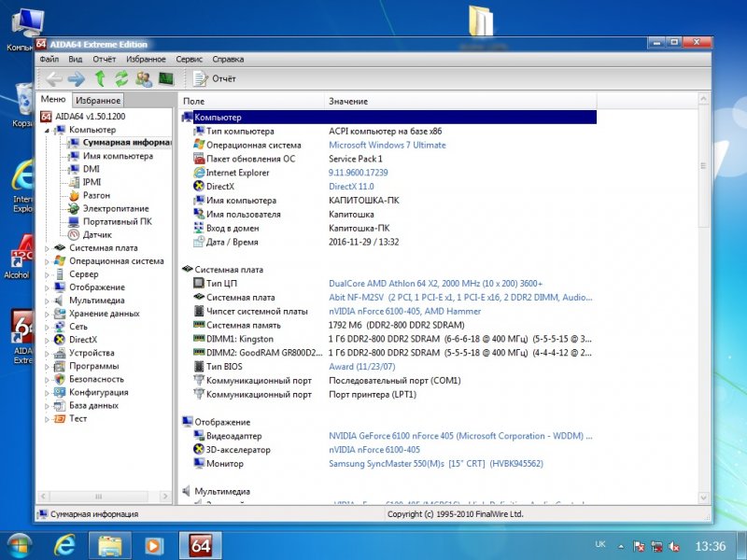Collapse the Компьютер tree node
The width and height of the screenshot is (747, 560).
[48, 131]
